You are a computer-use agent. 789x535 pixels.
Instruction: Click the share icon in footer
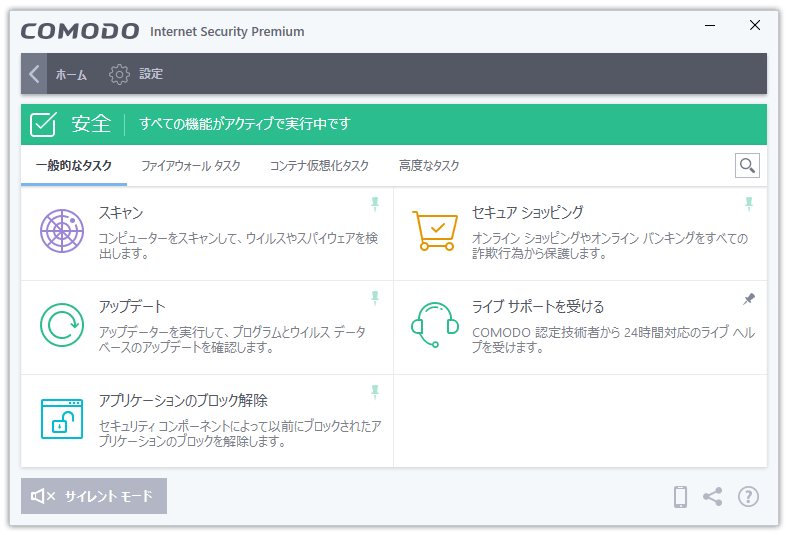coord(713,497)
